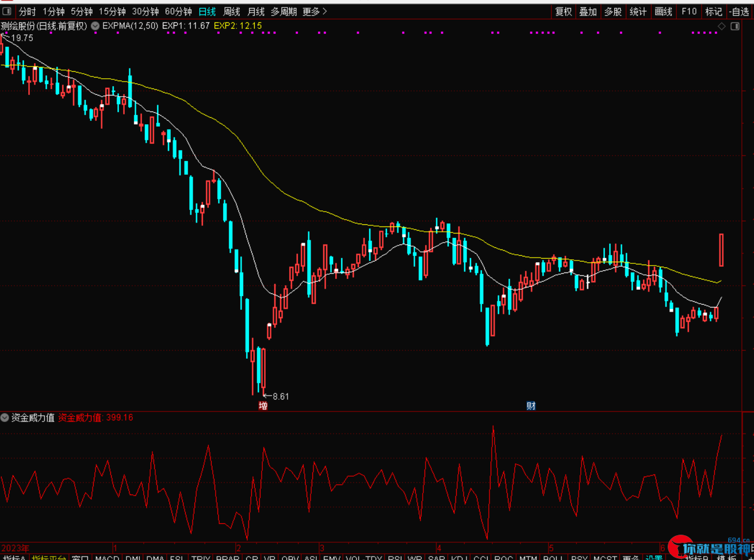Select the OBV indicator tab
This screenshot has width=754, height=560.
pyautogui.click(x=290, y=558)
